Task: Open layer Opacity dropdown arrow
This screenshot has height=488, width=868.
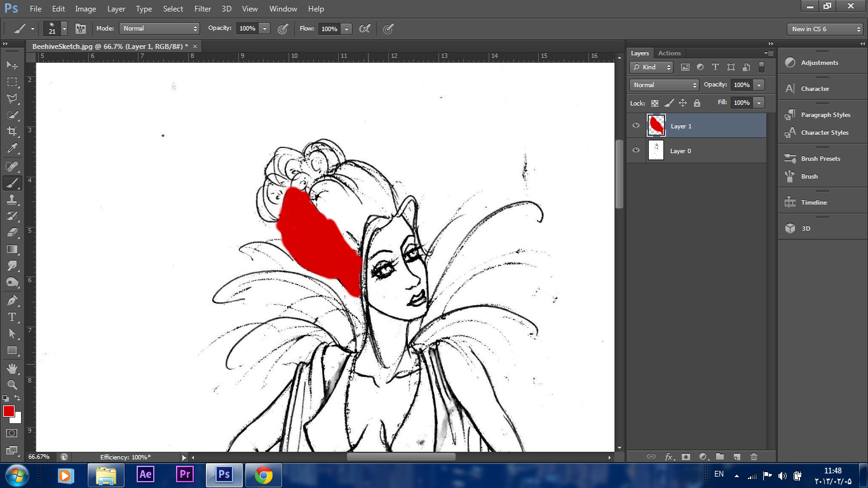Action: [759, 85]
